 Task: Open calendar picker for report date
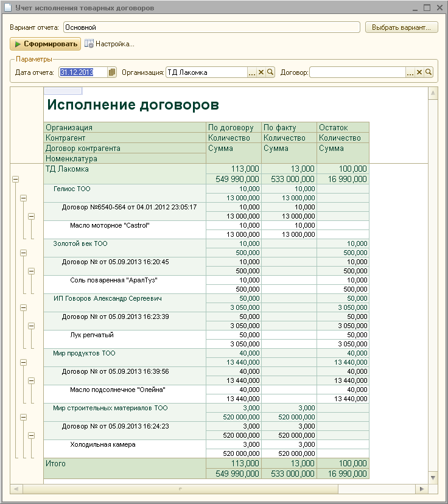coord(111,72)
